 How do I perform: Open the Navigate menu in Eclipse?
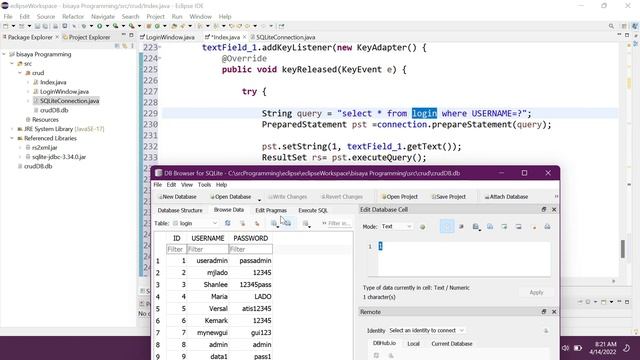[103, 16]
